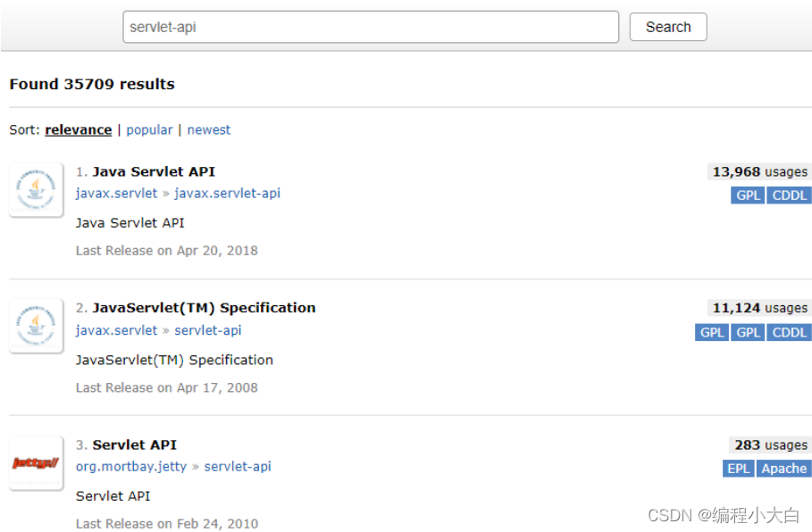Click the CDDL tag of JavaServlet(TM) Specification
Image resolution: width=812 pixels, height=532 pixels.
tap(789, 332)
